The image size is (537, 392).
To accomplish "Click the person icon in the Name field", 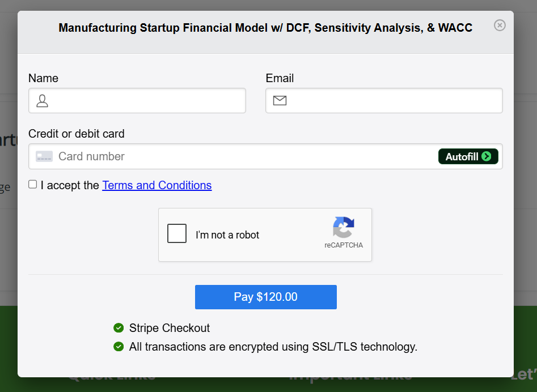I will (x=42, y=101).
